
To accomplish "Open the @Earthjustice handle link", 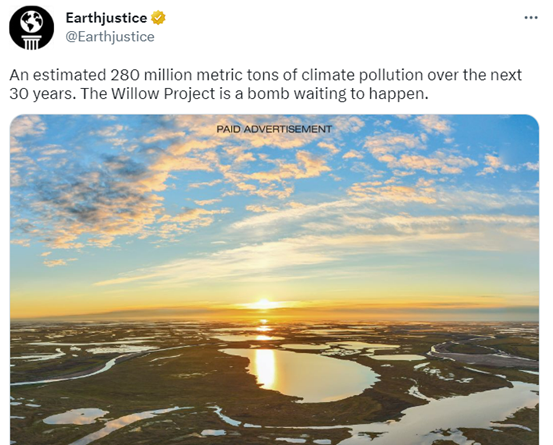I will point(110,37).
